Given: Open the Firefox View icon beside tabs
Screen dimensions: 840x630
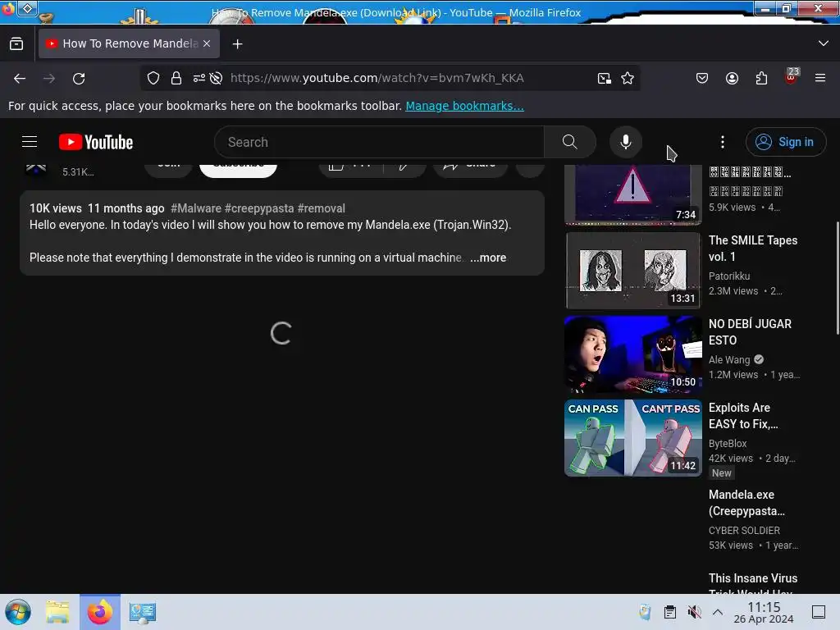Looking at the screenshot, I should (16, 44).
